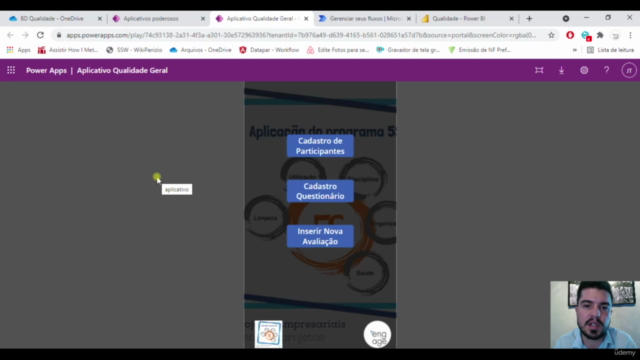The height and width of the screenshot is (360, 640).
Task: Click the Power Apps title text
Action: pos(46,70)
